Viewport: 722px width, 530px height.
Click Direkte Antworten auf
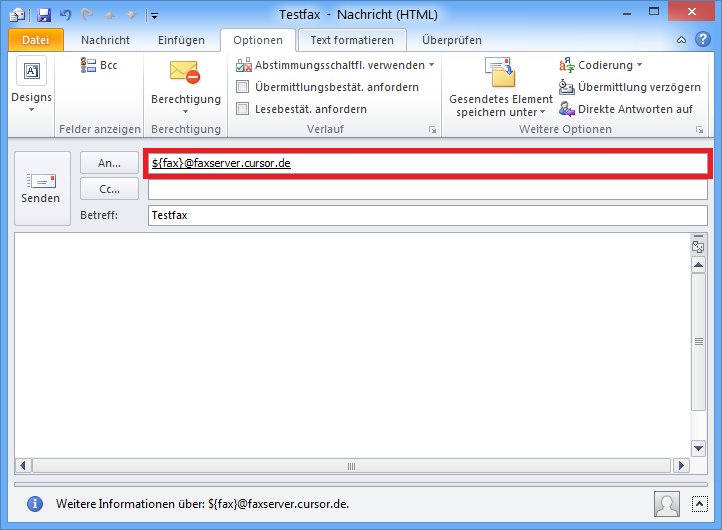(626, 109)
